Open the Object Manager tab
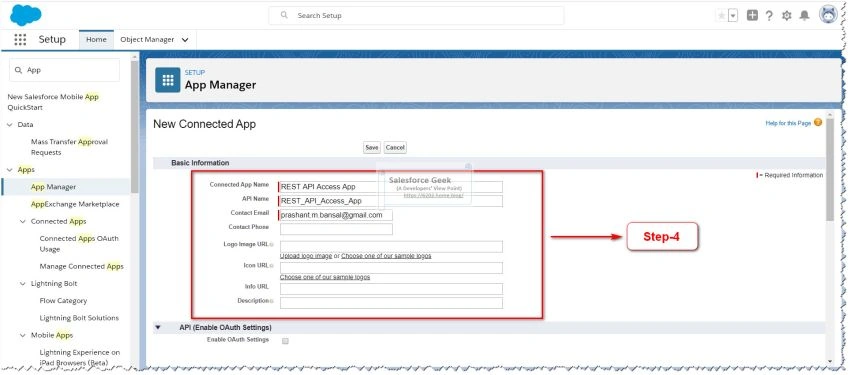 pos(147,40)
